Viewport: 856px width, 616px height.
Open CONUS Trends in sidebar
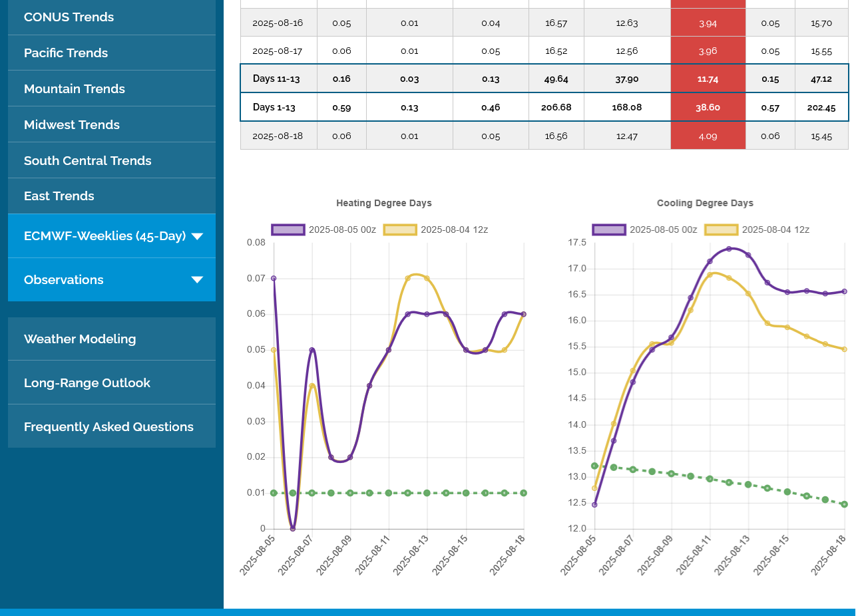pos(69,17)
